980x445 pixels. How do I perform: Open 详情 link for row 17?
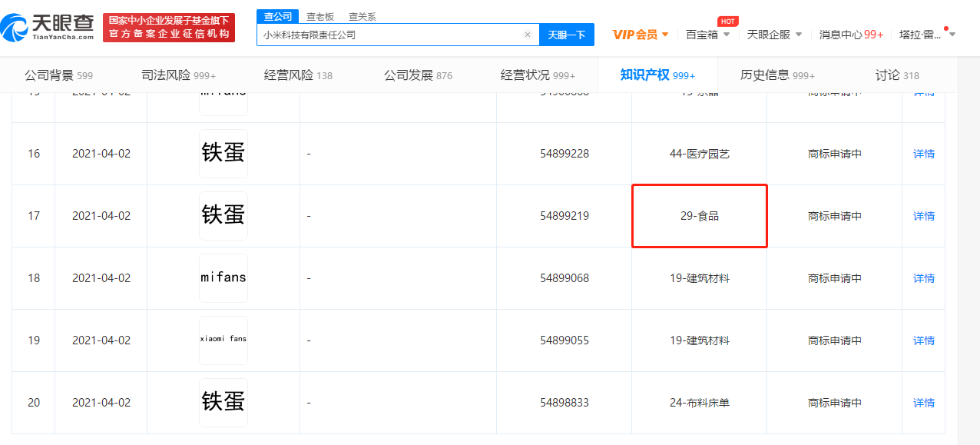pyautogui.click(x=924, y=216)
